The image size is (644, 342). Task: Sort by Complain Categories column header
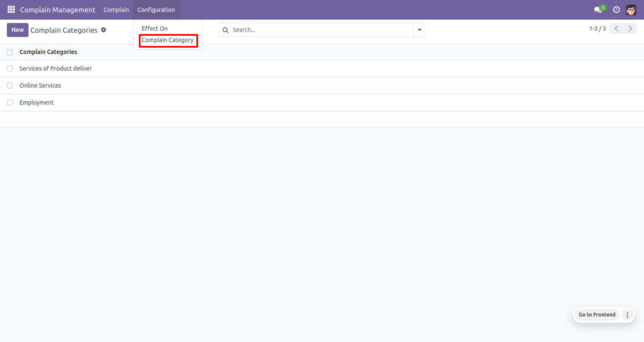pos(48,52)
